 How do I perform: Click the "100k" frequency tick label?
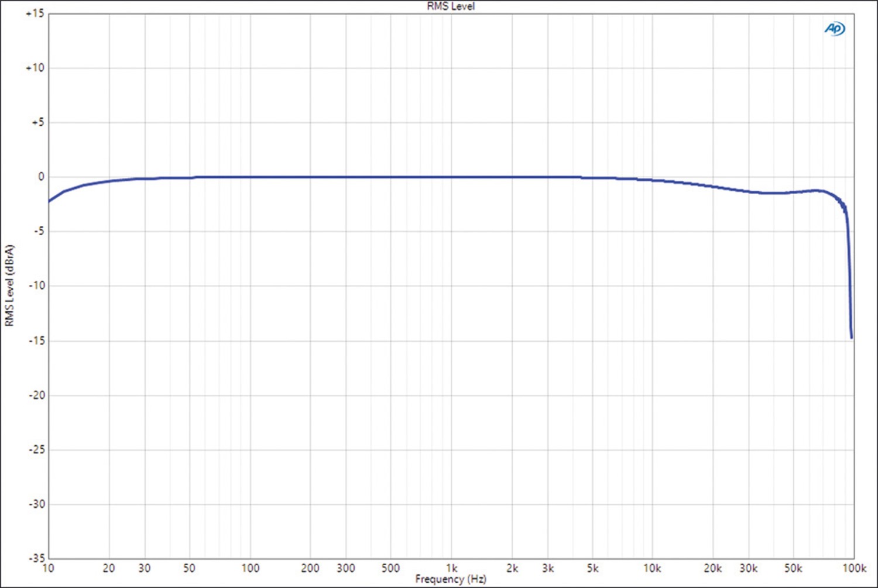click(855, 568)
